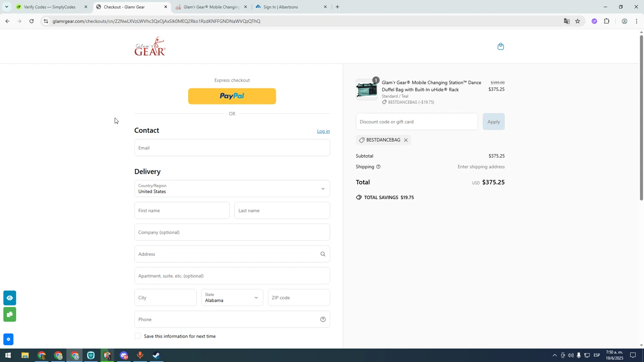The height and width of the screenshot is (362, 644).
Task: Check Save this information for next time
Action: [x=138, y=336]
